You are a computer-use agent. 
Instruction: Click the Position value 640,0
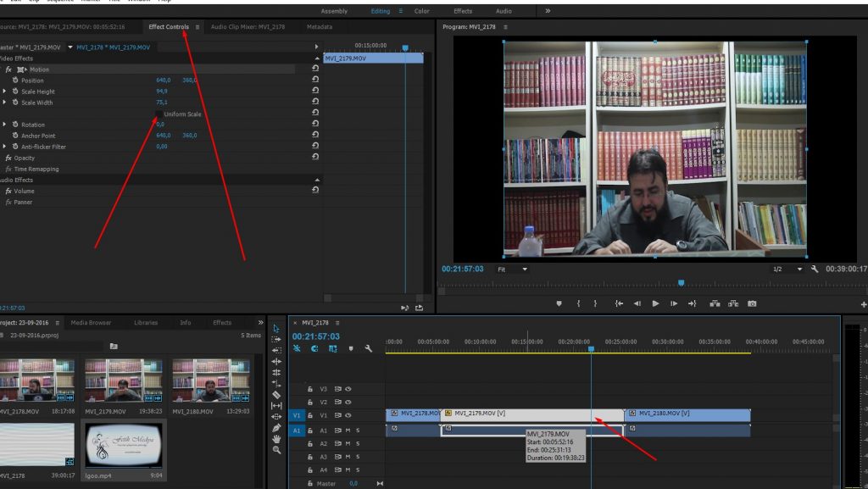164,81
